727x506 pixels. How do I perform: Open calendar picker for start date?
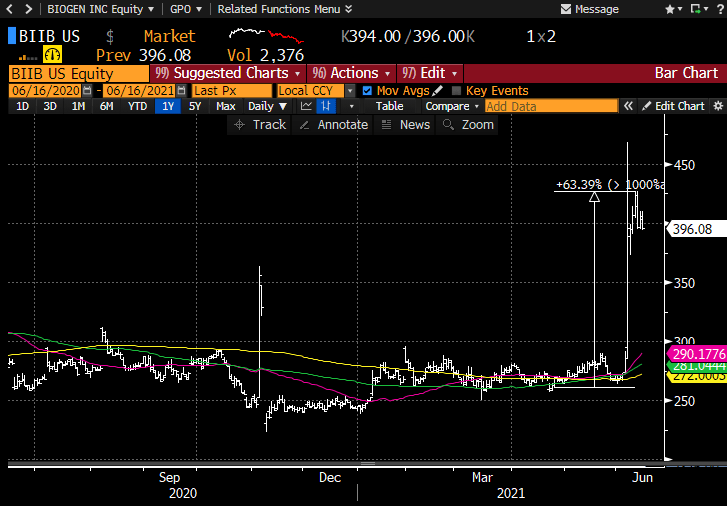87,90
